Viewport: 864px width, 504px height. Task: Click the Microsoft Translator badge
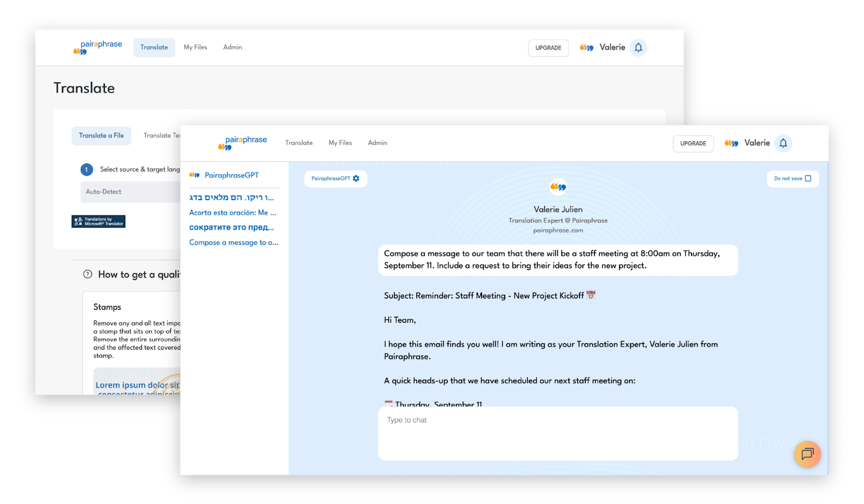[98, 221]
